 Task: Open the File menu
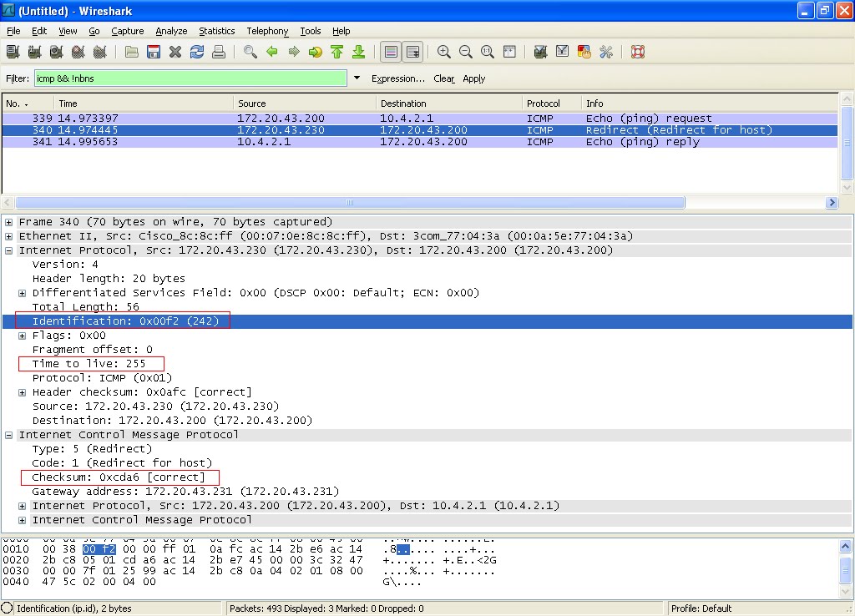click(x=13, y=31)
